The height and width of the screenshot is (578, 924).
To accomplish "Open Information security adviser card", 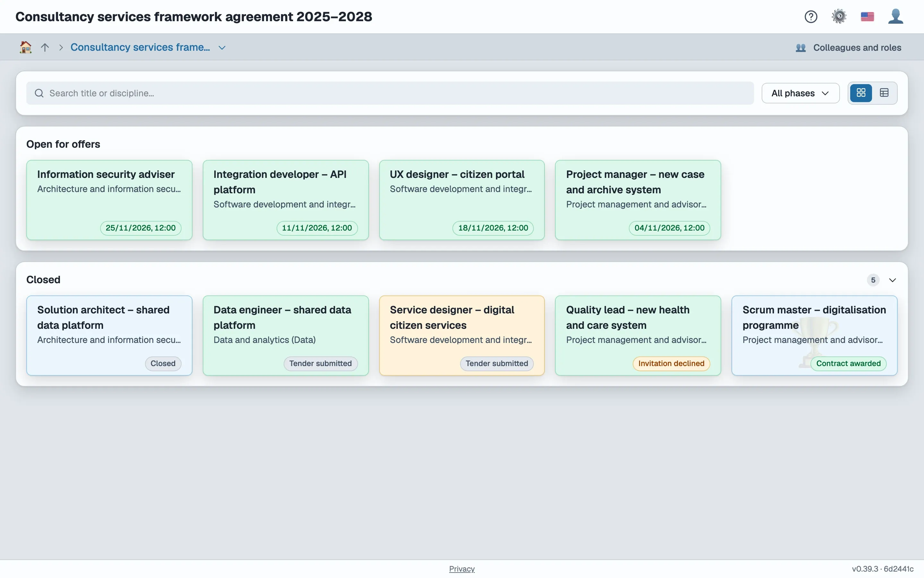I will (109, 200).
